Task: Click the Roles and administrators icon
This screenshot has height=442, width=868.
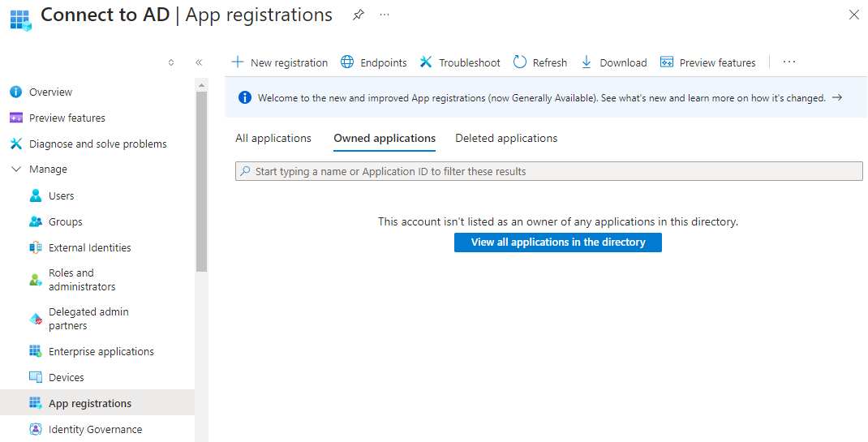Action: [36, 279]
